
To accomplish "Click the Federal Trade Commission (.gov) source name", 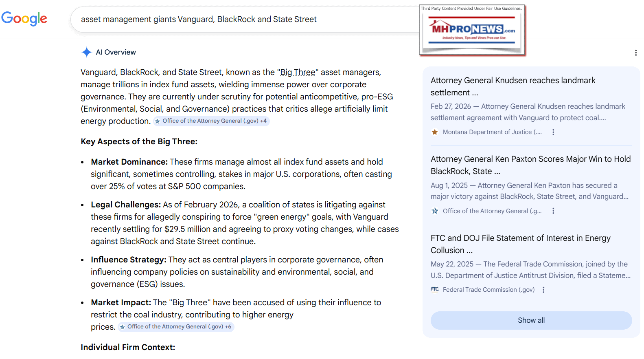I will point(488,290).
